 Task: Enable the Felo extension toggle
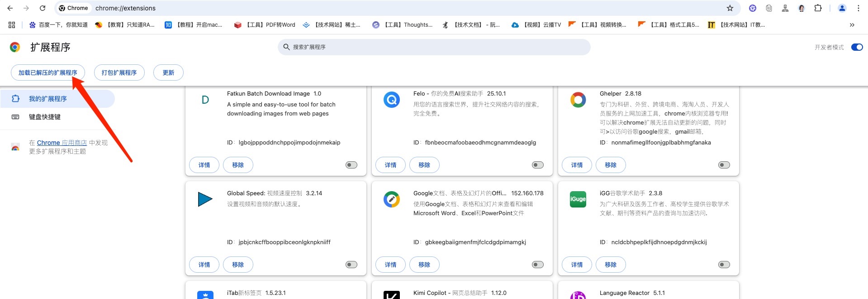click(538, 165)
